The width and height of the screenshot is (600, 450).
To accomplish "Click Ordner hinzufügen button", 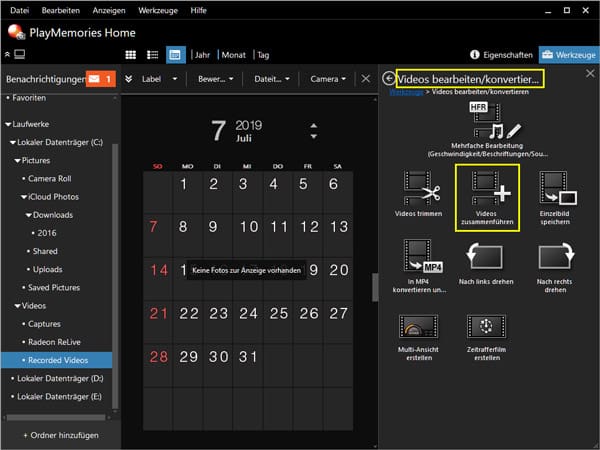I will (x=59, y=436).
